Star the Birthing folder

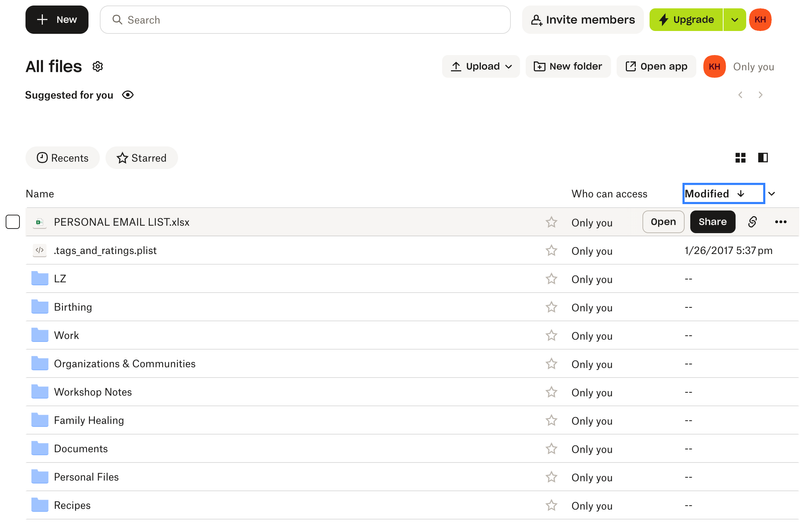[x=551, y=307]
